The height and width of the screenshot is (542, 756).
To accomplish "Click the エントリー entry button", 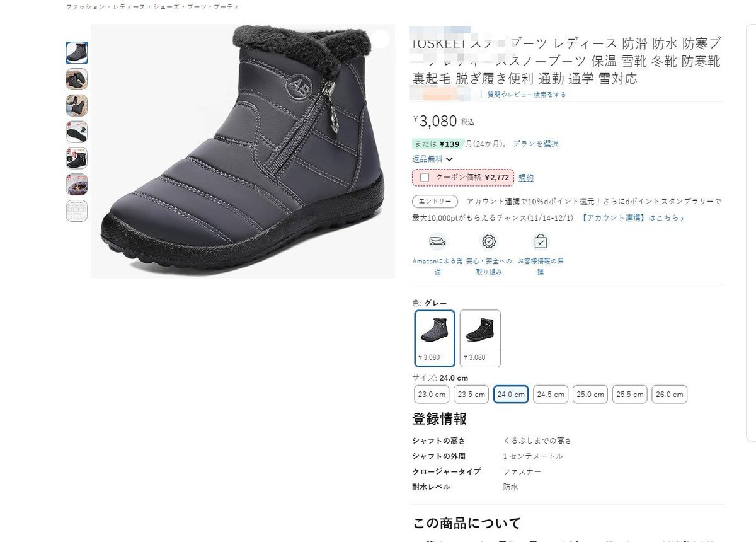I will (435, 202).
